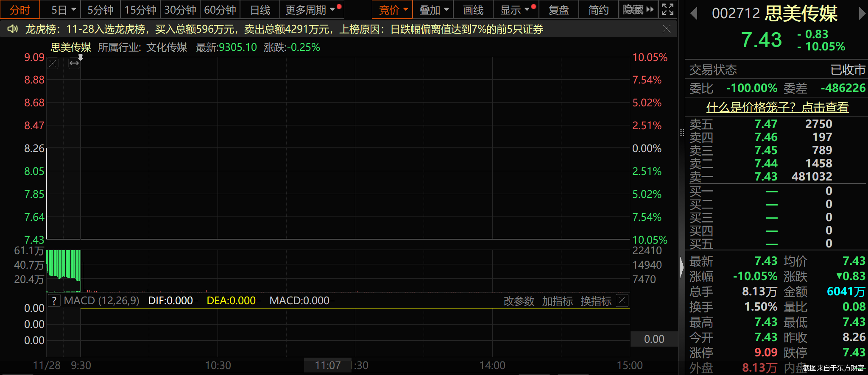Open 什么是价格笼子 info link
This screenshot has height=375, width=868.
777,107
